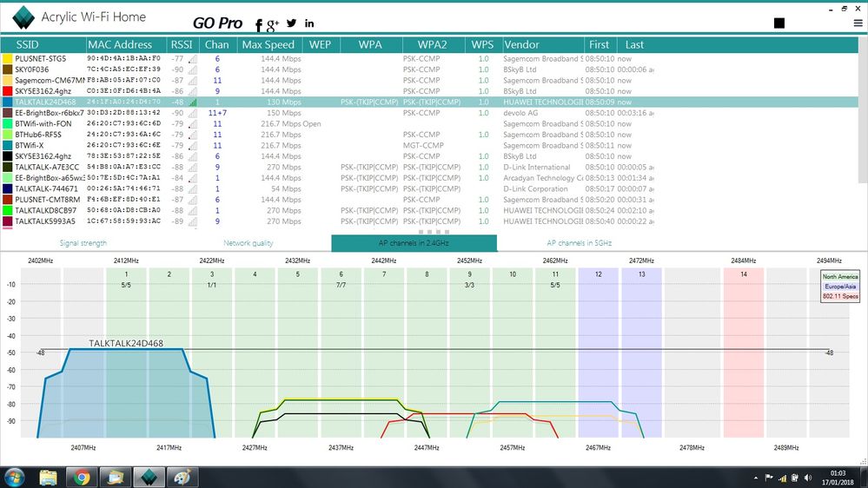Click the Windows Start orb
The height and width of the screenshot is (488, 868).
15,477
